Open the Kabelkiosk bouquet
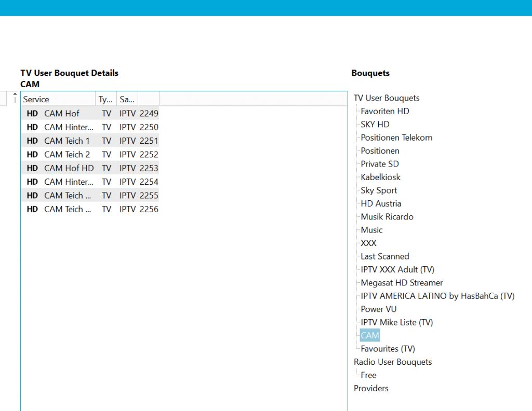 tap(380, 177)
